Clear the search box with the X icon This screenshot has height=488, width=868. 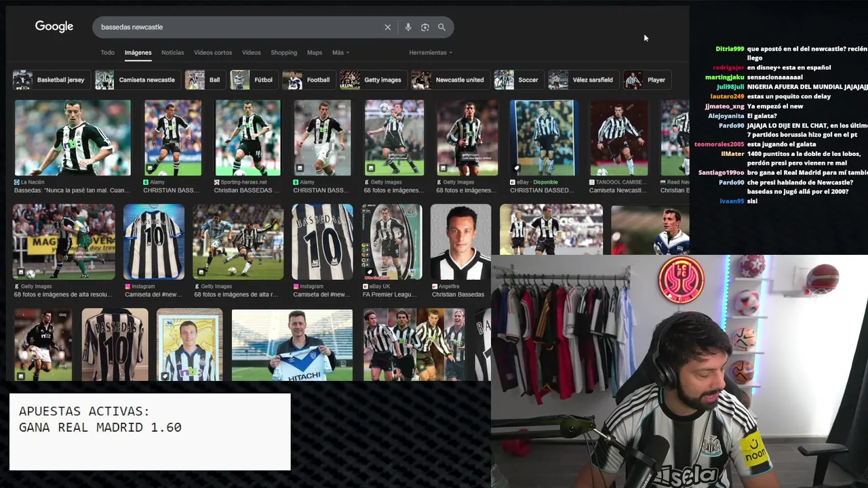pyautogui.click(x=388, y=27)
